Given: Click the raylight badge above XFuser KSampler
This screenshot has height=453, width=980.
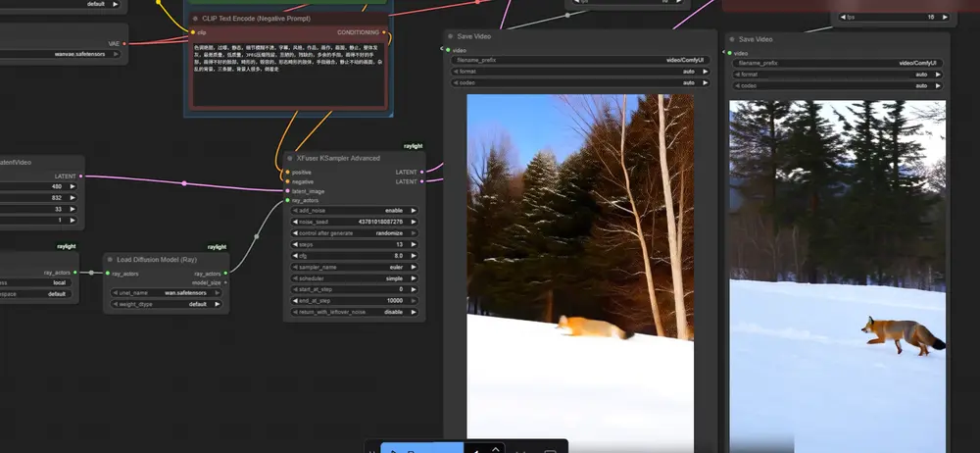Looking at the screenshot, I should pyautogui.click(x=413, y=146).
